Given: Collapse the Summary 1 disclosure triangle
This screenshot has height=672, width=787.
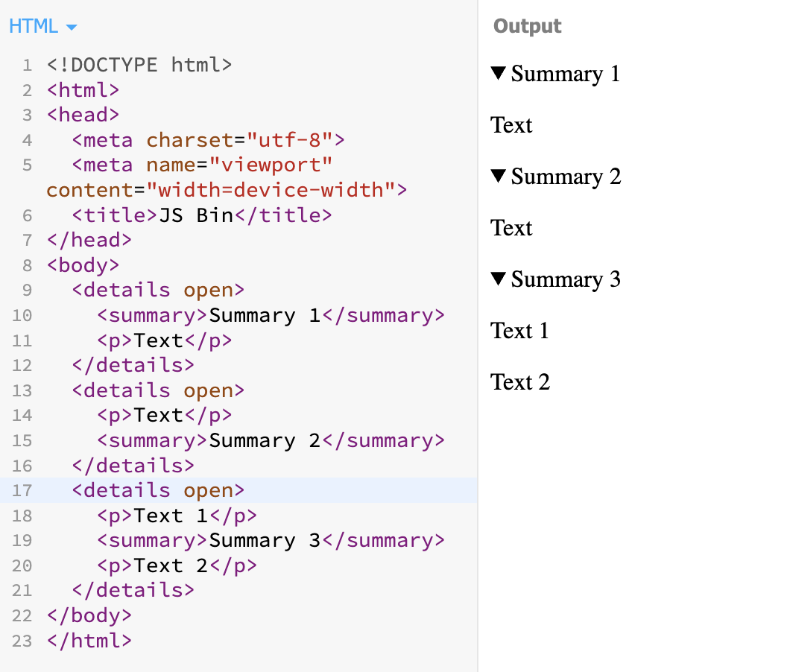Looking at the screenshot, I should (499, 73).
